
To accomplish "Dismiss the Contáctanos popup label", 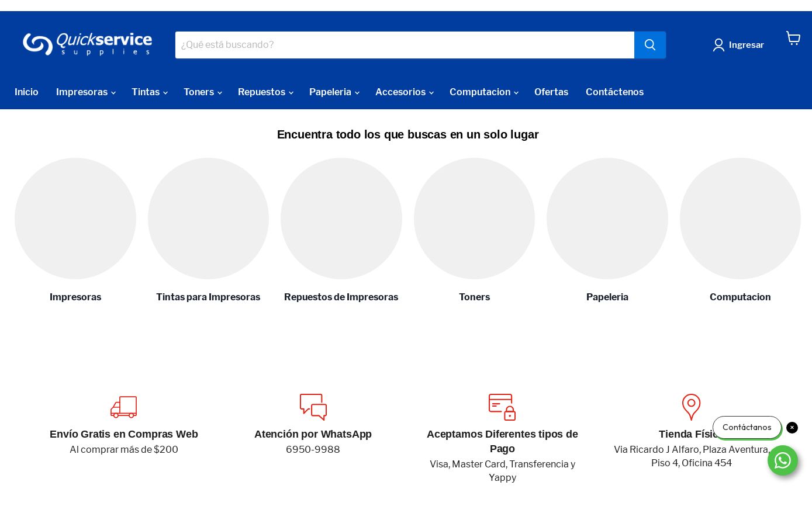I will [x=792, y=428].
